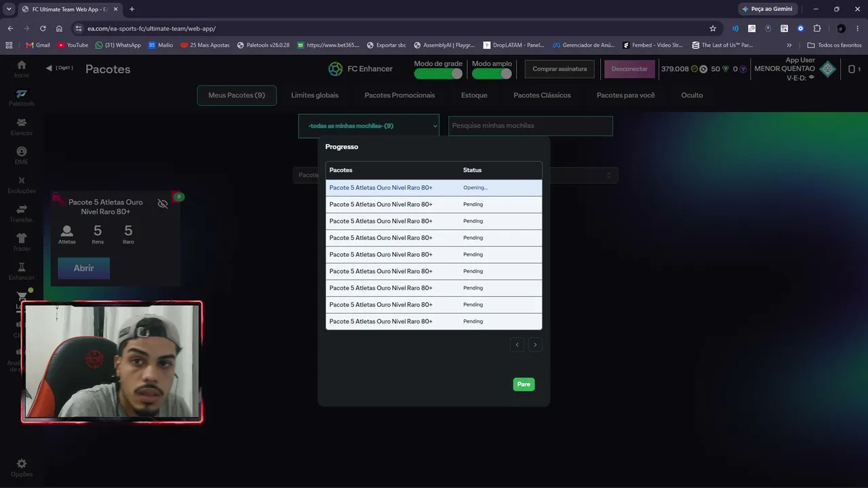This screenshot has width=868, height=488.
Task: Show more bookmarks with the chevron
Action: 789,45
